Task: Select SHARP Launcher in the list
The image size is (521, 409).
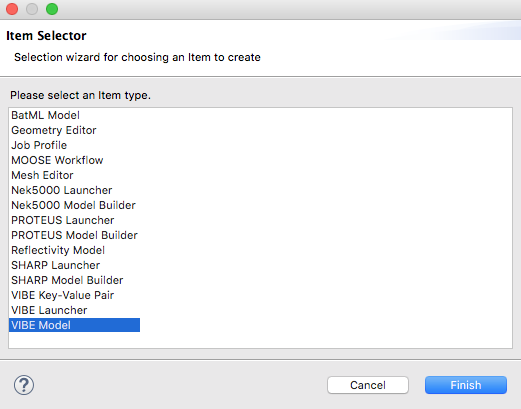Action: (56, 265)
